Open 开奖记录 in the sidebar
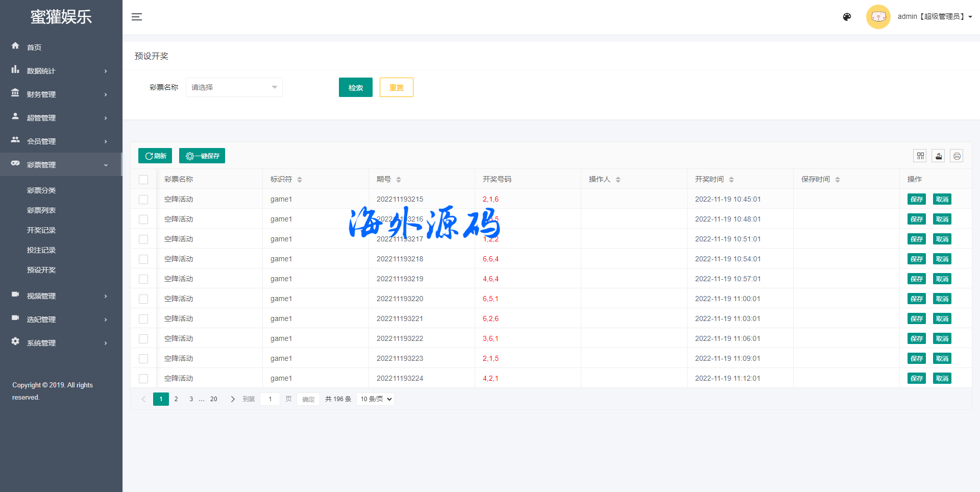980x492 pixels. (41, 230)
